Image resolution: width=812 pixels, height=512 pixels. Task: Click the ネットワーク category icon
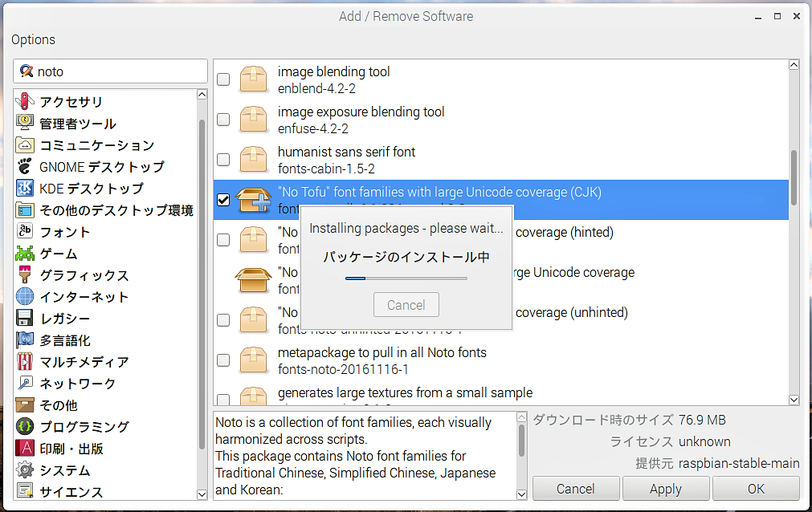point(25,383)
